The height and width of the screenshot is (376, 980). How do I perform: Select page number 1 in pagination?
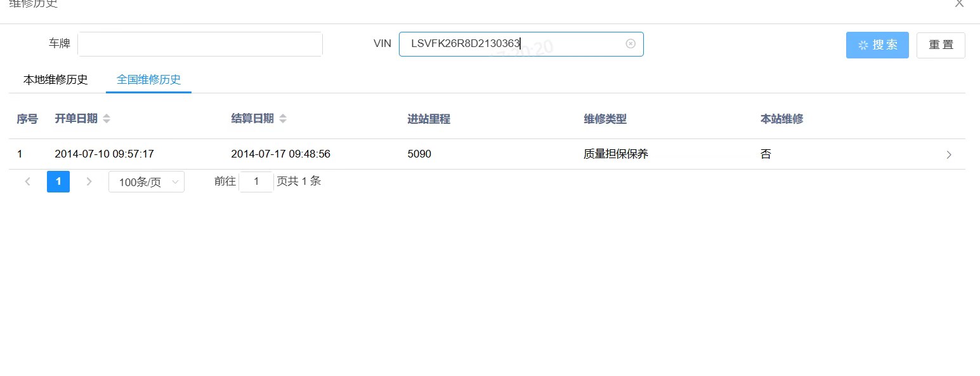[x=58, y=182]
